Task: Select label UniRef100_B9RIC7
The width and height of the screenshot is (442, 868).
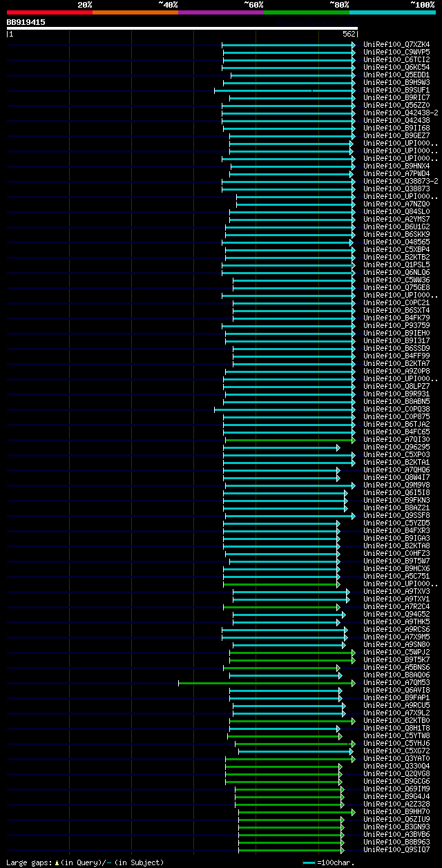Action: pyautogui.click(x=396, y=97)
